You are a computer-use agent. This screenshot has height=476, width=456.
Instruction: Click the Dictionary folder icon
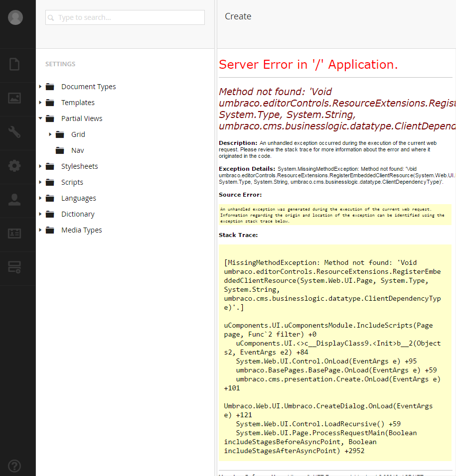[x=50, y=214]
